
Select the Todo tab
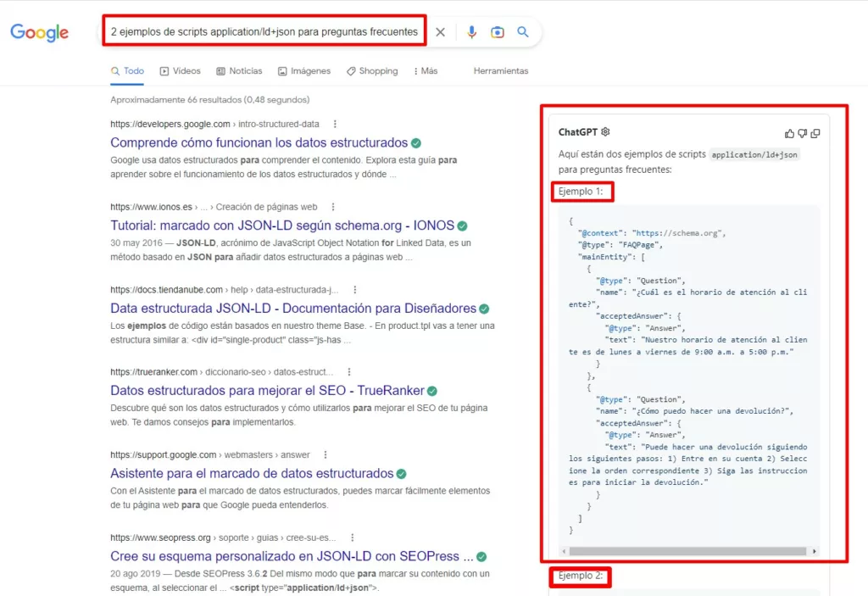[127, 71]
